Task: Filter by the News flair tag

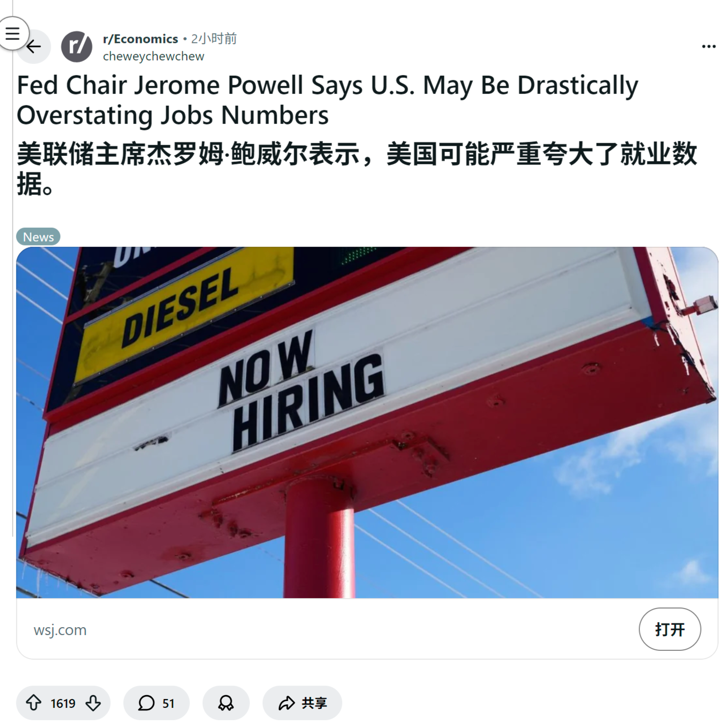Action: coord(38,237)
